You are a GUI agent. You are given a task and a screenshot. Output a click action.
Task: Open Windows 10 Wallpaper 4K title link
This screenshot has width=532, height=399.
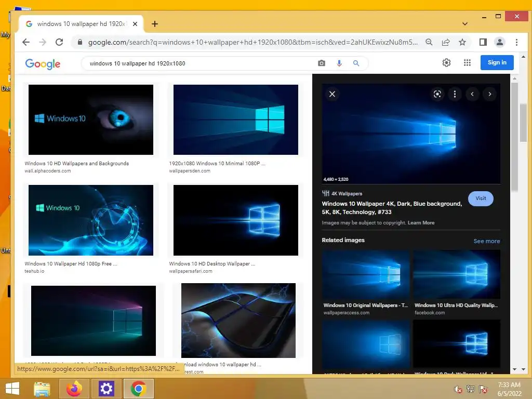[392, 208]
